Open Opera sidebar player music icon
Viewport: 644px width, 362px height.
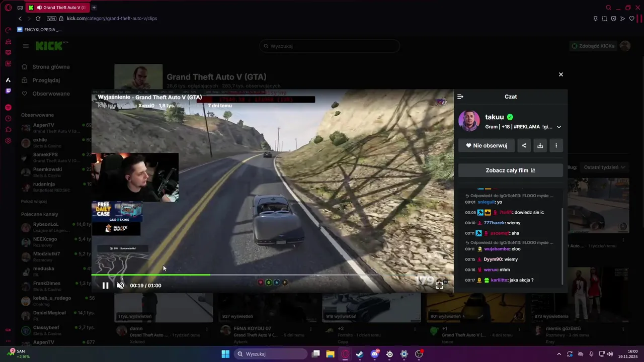pos(8,108)
